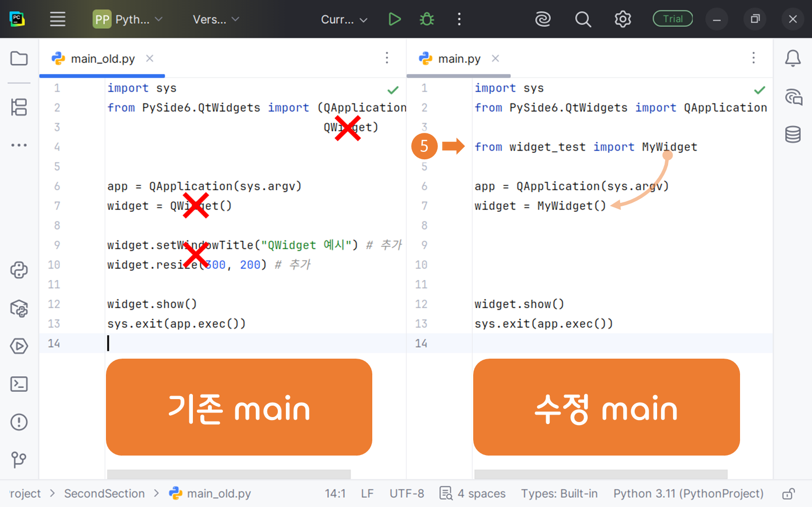Open tab options for right editor pane
Screen dimensions: 812x507
pos(754,58)
